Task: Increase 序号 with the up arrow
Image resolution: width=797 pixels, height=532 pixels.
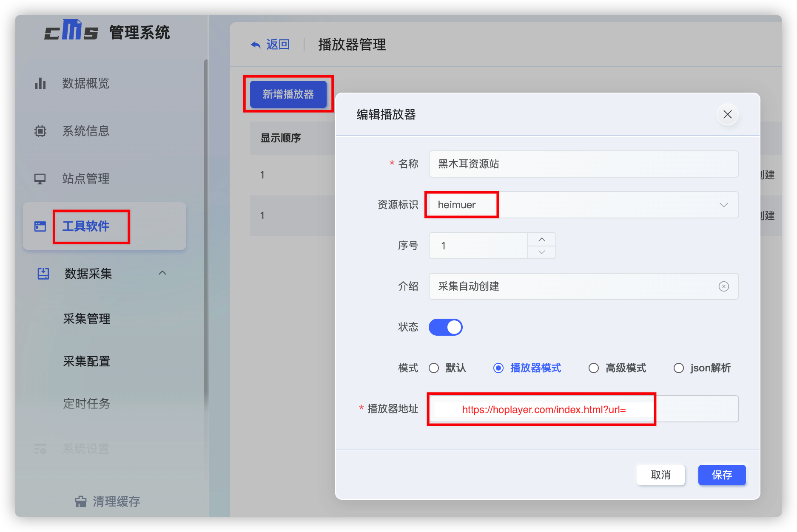Action: coord(541,239)
